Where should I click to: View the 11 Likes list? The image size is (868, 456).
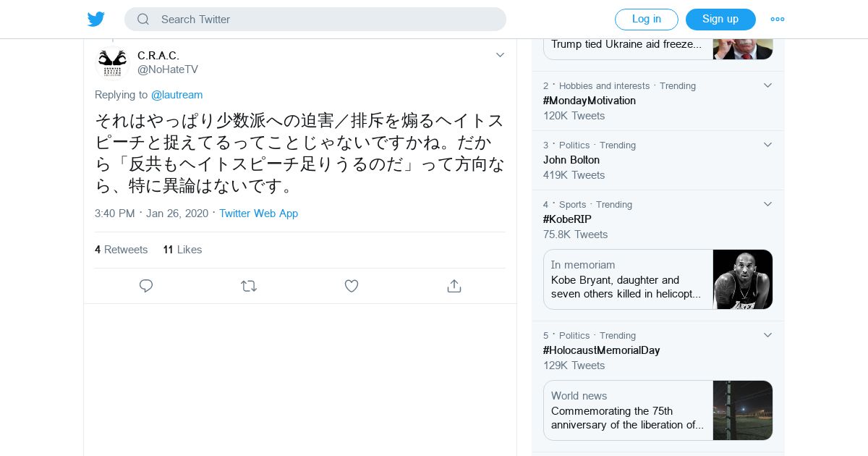click(182, 250)
